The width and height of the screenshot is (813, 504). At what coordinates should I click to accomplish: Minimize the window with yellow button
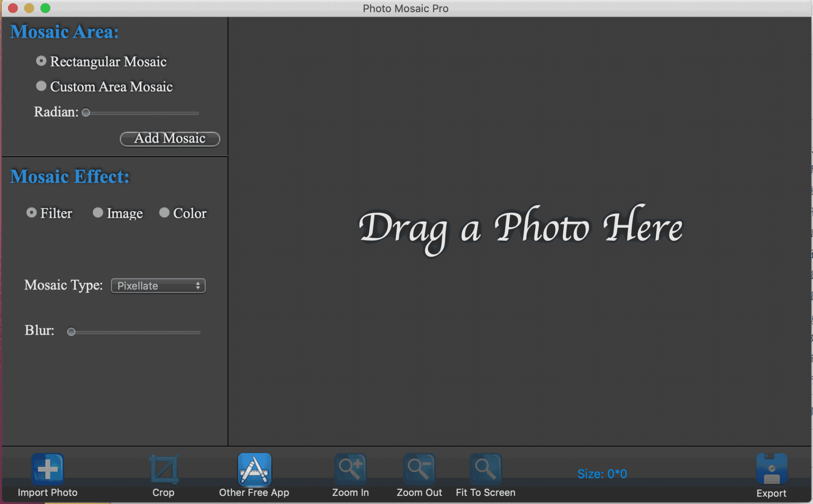(x=29, y=8)
